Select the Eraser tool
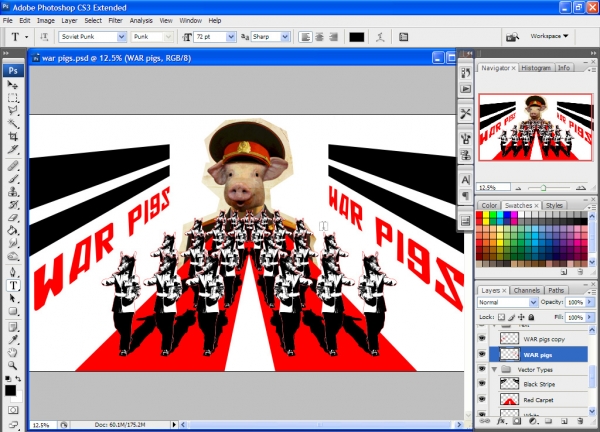 click(13, 217)
